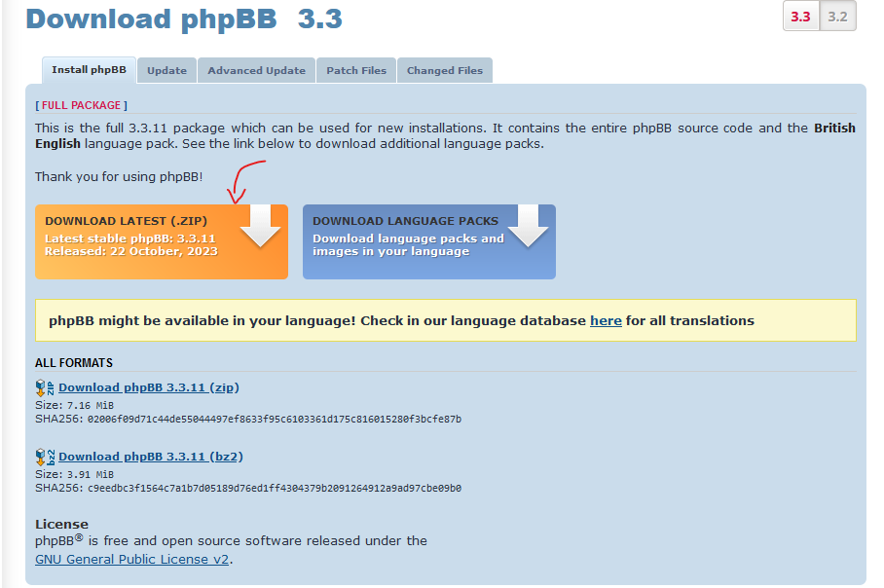Switch to version 3.2 downloads
The height and width of the screenshot is (588, 884).
838,17
